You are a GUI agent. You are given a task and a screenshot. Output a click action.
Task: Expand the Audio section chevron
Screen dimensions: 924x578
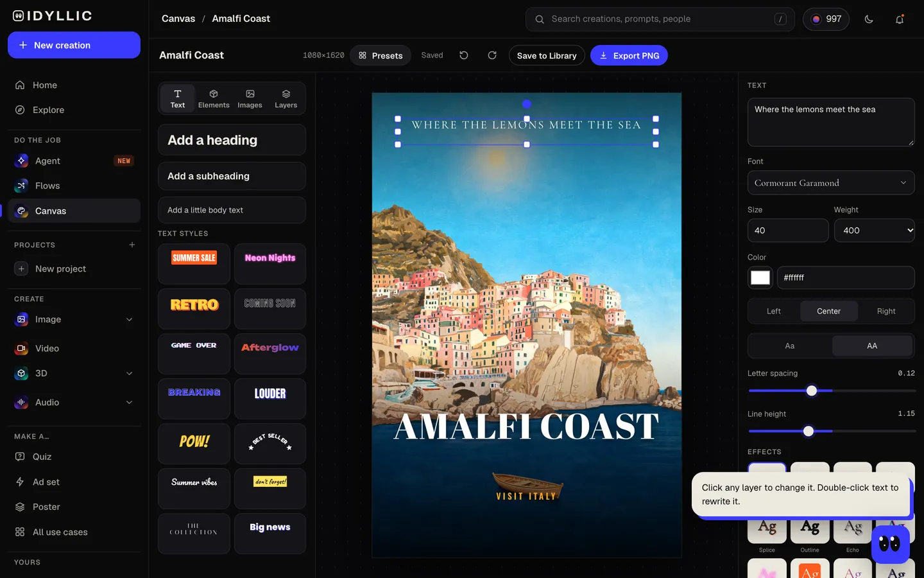tap(129, 402)
